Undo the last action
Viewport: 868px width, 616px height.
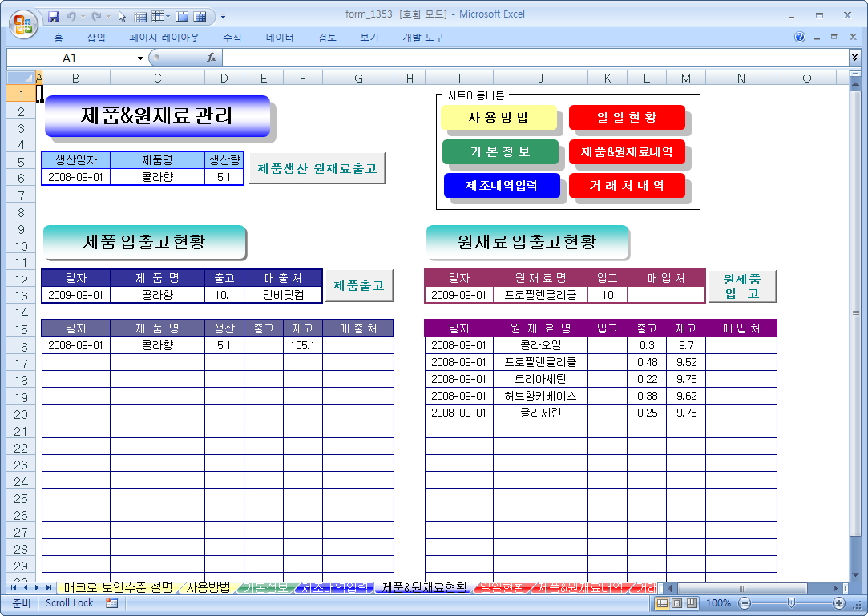[x=71, y=16]
